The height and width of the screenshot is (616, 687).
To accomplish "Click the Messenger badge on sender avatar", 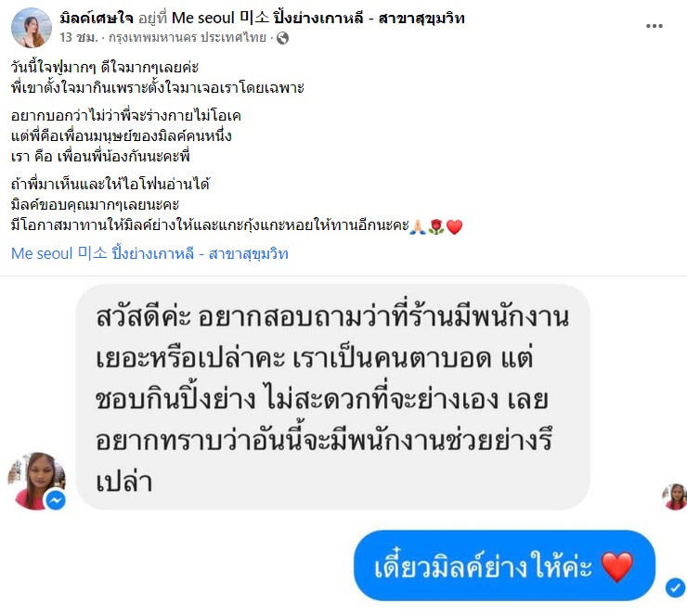I will 56,500.
